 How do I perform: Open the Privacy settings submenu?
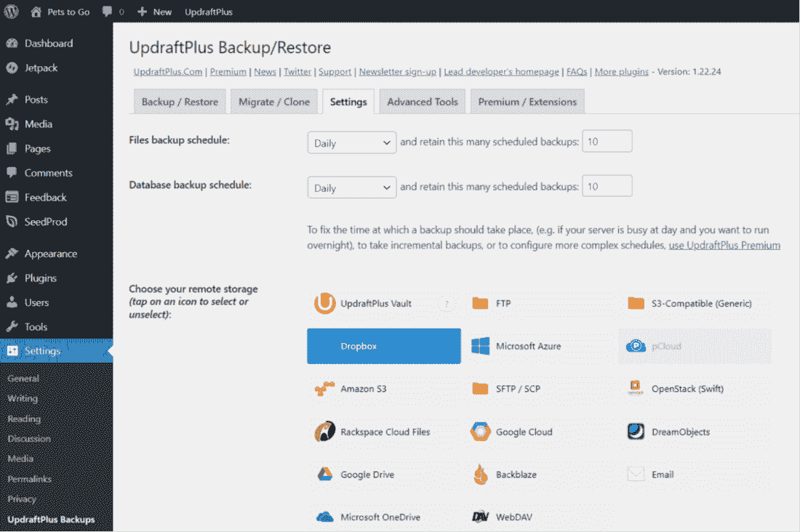(22, 499)
